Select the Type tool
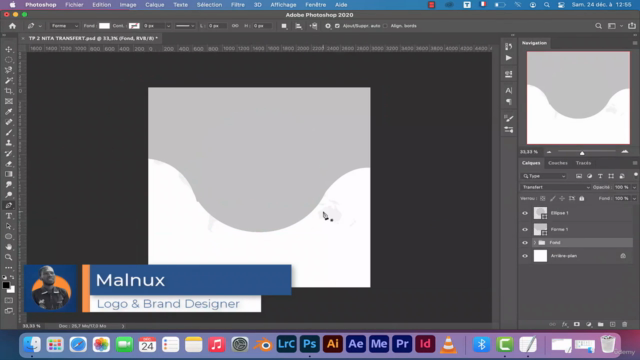640x360 pixels. [x=9, y=216]
